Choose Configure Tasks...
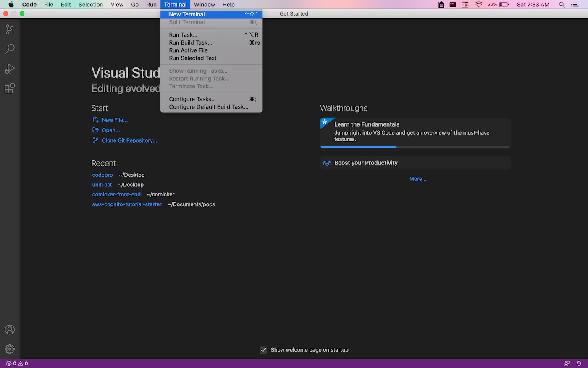Image resolution: width=588 pixels, height=368 pixels. 212,99
